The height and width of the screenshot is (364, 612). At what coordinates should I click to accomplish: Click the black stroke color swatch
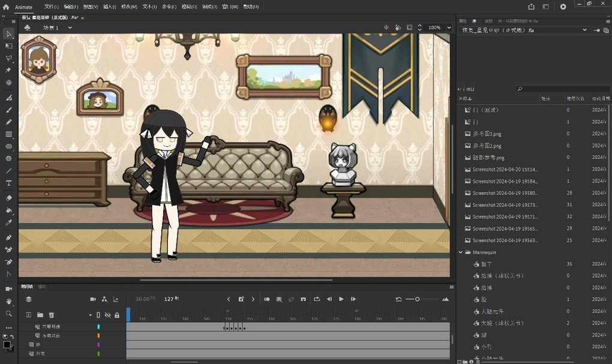[7, 344]
